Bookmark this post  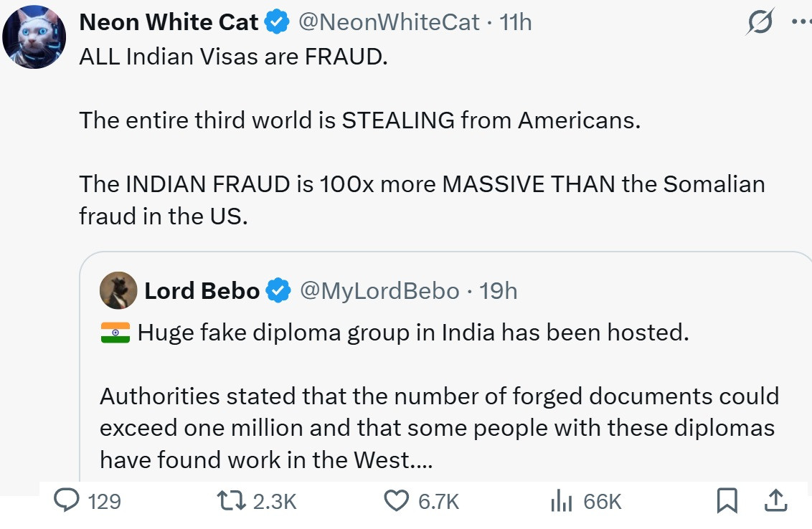pos(727,501)
